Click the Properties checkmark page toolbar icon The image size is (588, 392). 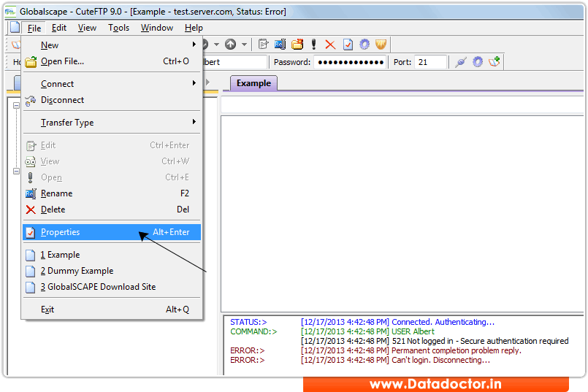click(348, 45)
